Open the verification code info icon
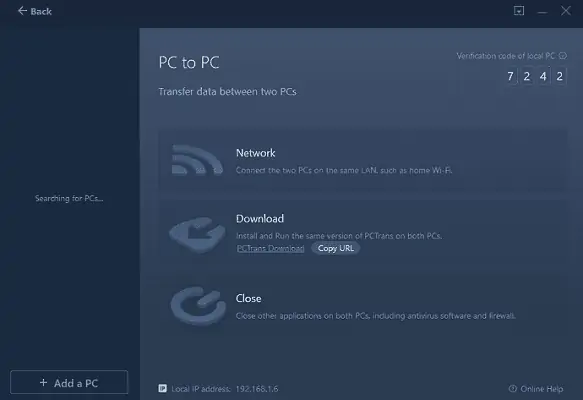 coord(563,56)
